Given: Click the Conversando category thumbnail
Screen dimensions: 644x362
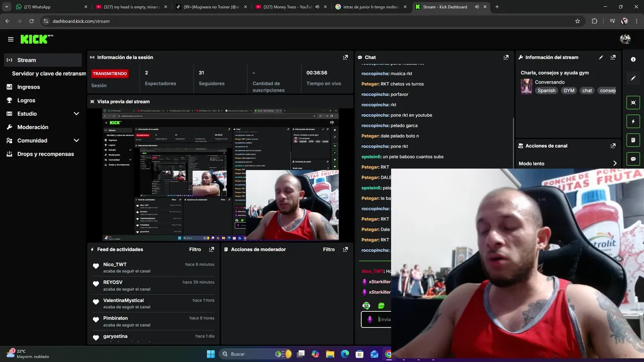Looking at the screenshot, I should click(x=526, y=86).
